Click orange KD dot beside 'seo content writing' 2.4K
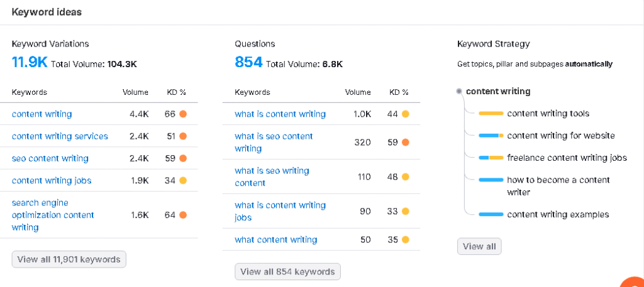This screenshot has width=644, height=287. (183, 158)
